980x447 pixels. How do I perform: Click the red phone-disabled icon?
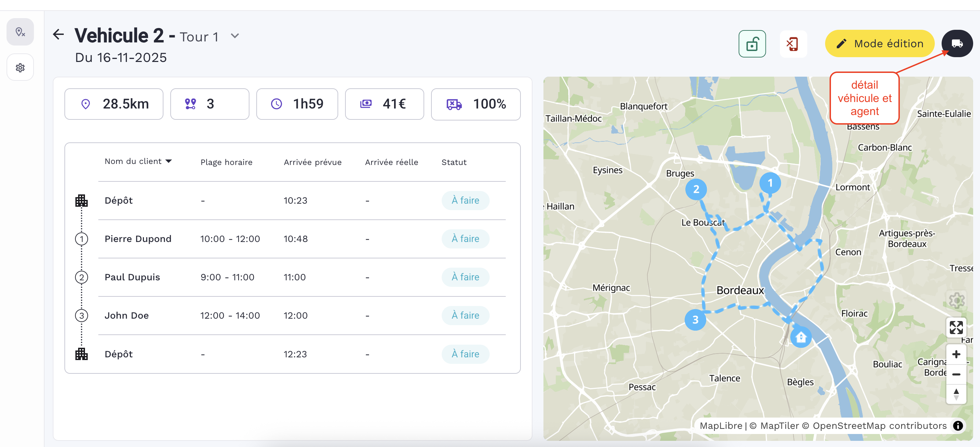point(793,44)
